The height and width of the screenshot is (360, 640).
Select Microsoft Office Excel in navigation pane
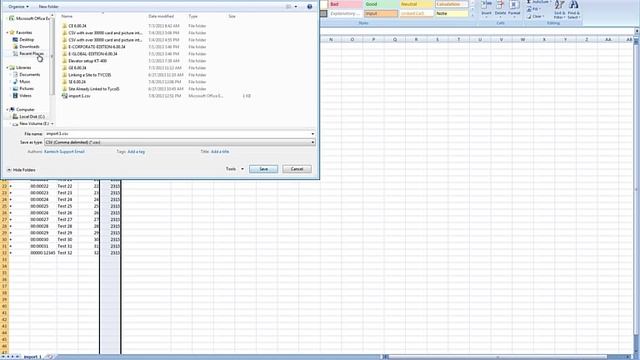coord(32,18)
